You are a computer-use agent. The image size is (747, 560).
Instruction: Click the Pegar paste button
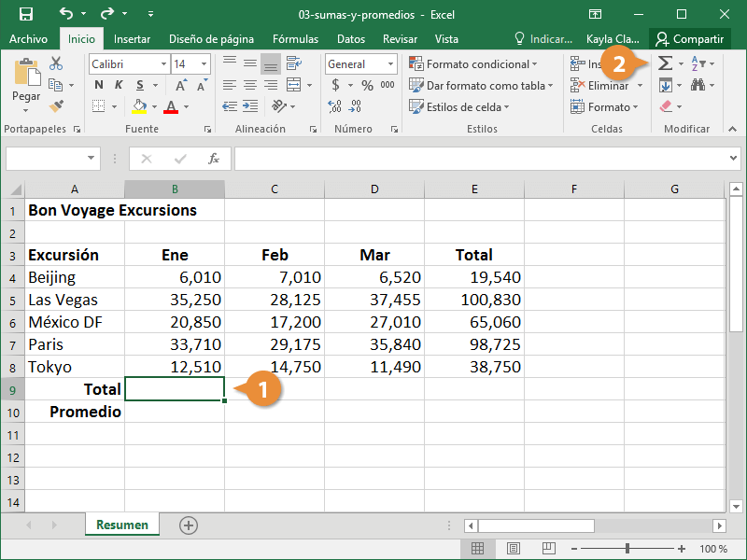[26, 84]
